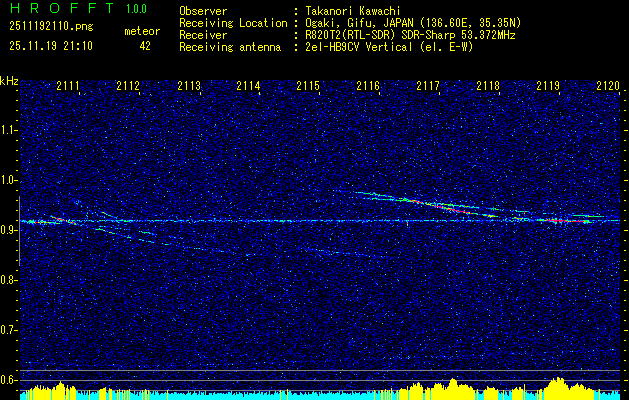
Task: Click the 2119 time axis label
Action: [x=548, y=85]
